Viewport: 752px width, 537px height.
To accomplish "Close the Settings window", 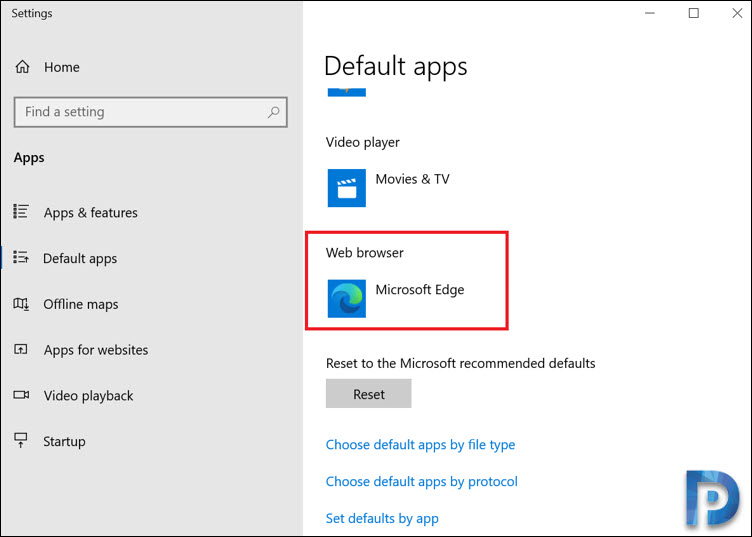I will [737, 13].
